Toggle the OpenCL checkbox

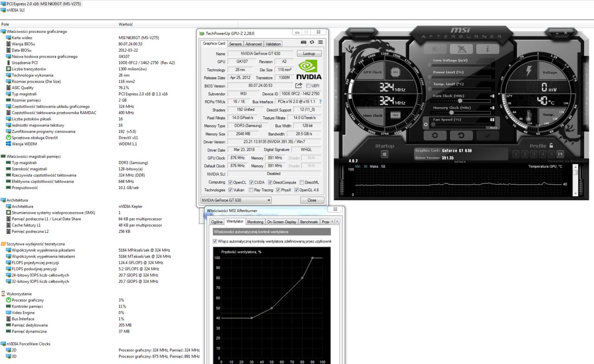(230, 182)
